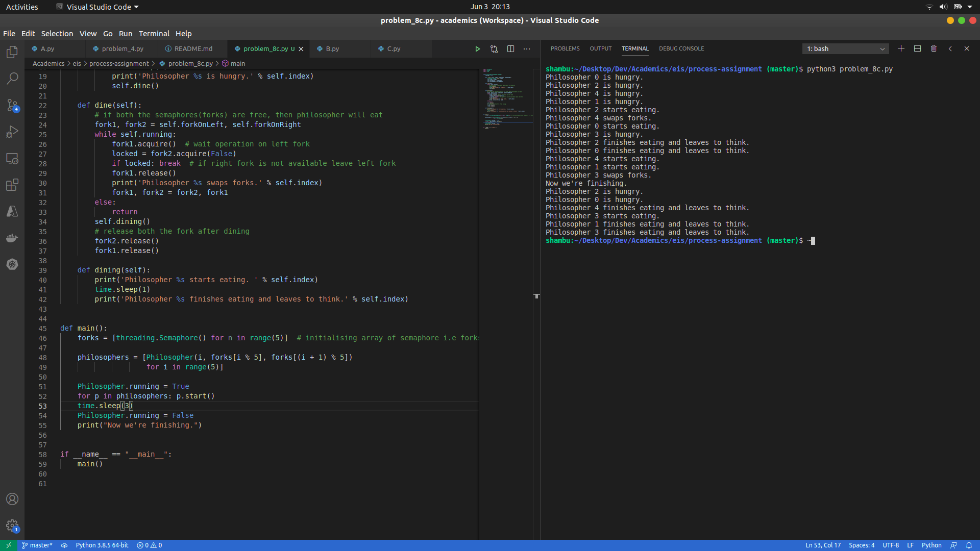Click the split editor right icon
Viewport: 980px width, 551px height.
tap(510, 49)
